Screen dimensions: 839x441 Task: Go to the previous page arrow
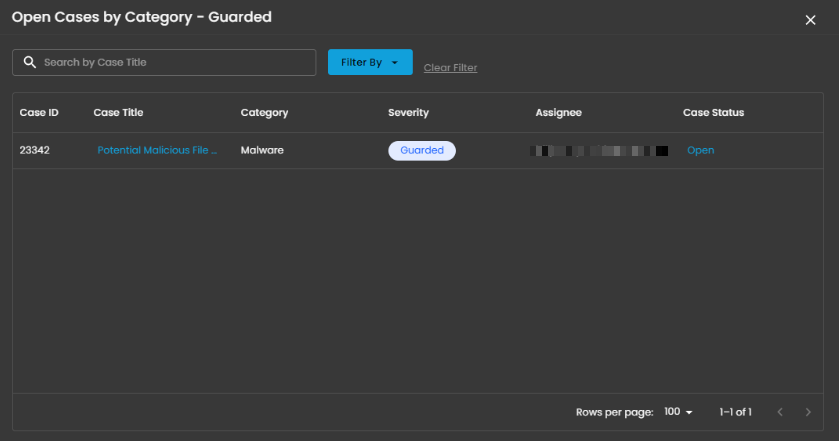click(780, 412)
